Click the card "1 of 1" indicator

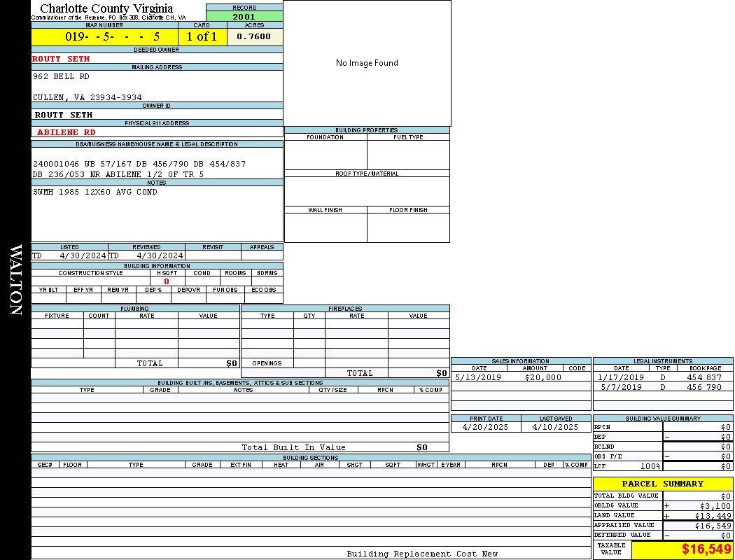202,36
